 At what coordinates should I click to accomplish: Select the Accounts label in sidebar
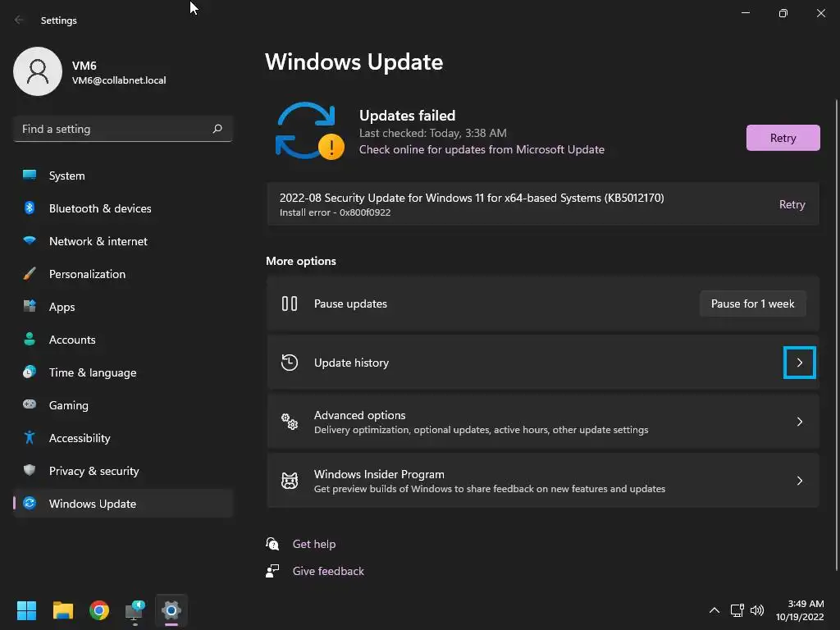click(72, 340)
